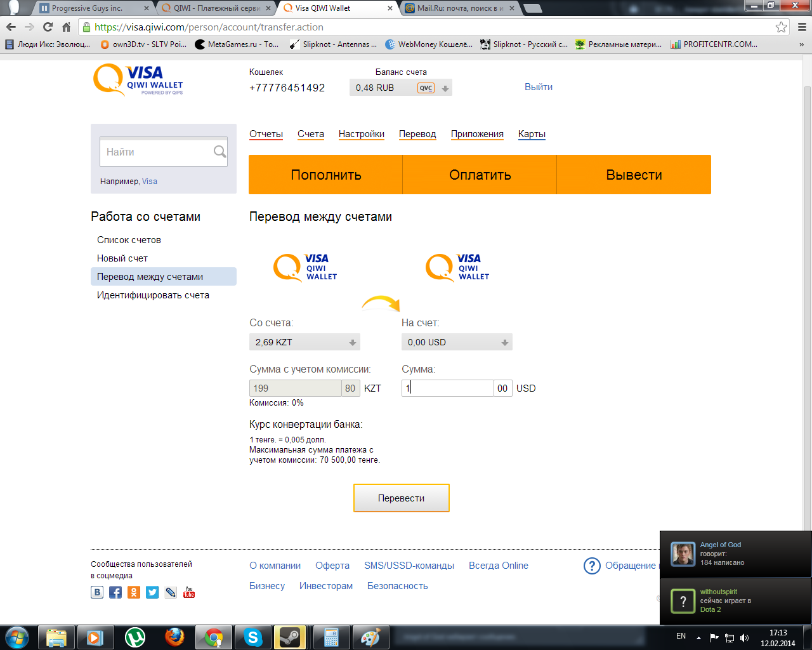Image resolution: width=812 pixels, height=650 pixels.
Task: Open Steam from the taskbar
Action: coord(290,637)
